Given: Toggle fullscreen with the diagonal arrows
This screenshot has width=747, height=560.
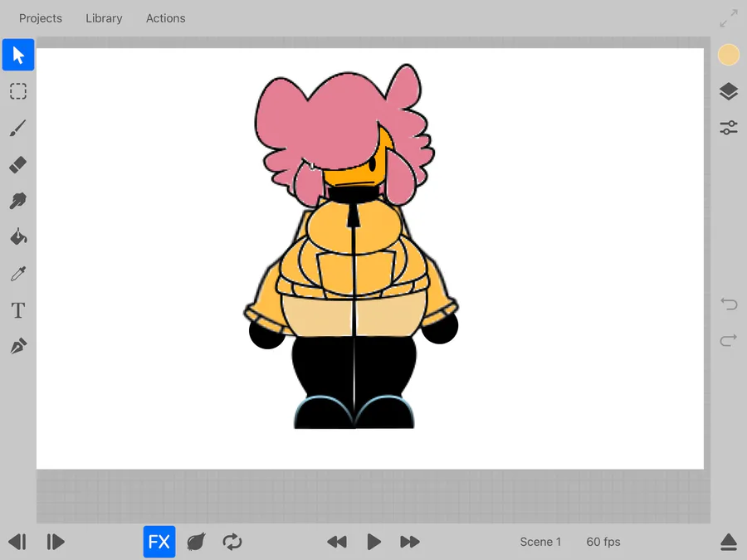Looking at the screenshot, I should click(x=729, y=18).
